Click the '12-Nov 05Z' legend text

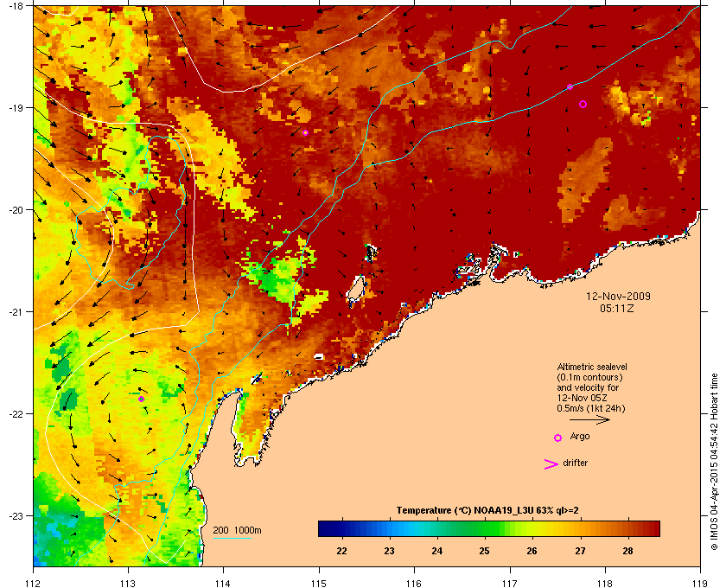coord(582,398)
